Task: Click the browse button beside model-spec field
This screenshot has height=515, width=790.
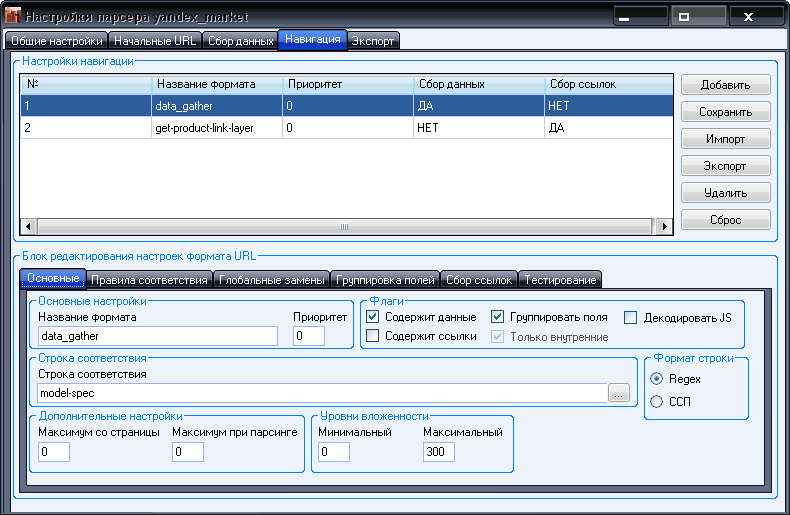Action: click(620, 394)
